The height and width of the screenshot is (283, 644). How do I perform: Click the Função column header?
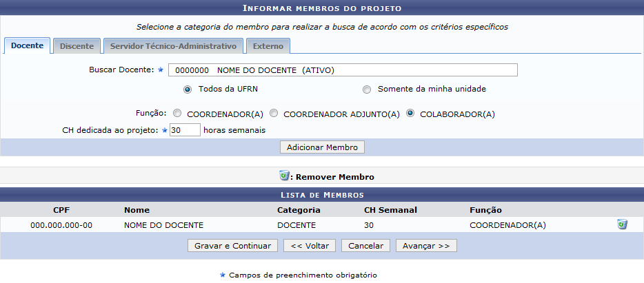485,210
